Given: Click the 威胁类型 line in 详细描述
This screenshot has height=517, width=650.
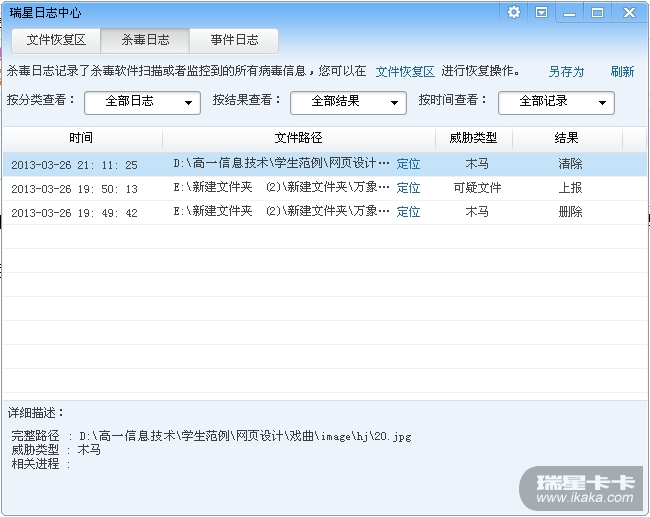Looking at the screenshot, I should click(x=56, y=450).
